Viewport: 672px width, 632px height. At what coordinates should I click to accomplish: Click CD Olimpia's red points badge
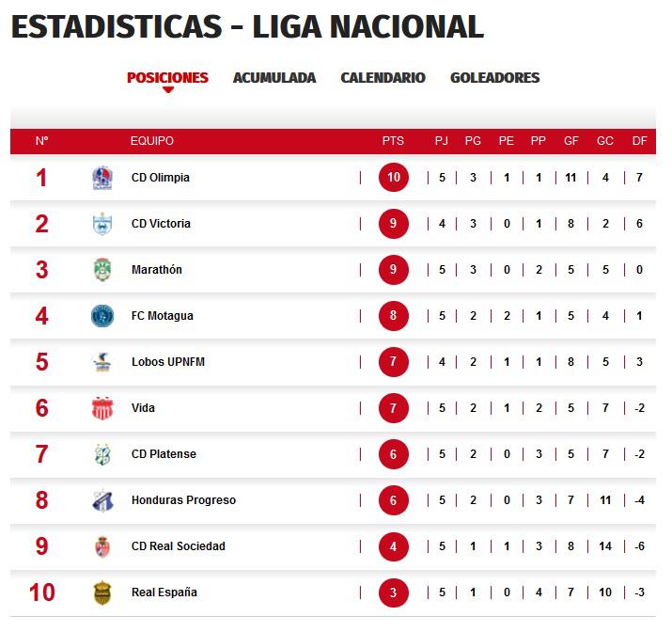coord(394,178)
